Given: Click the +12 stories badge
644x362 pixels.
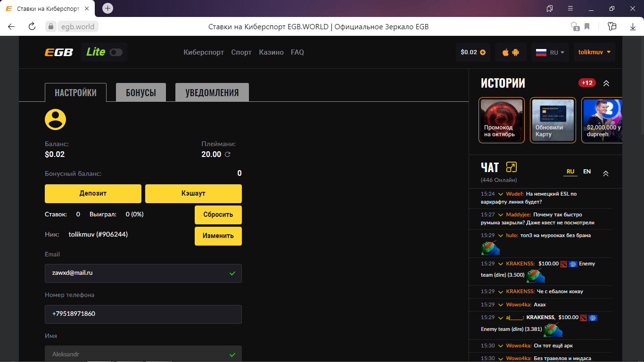Looking at the screenshot, I should pos(587,83).
